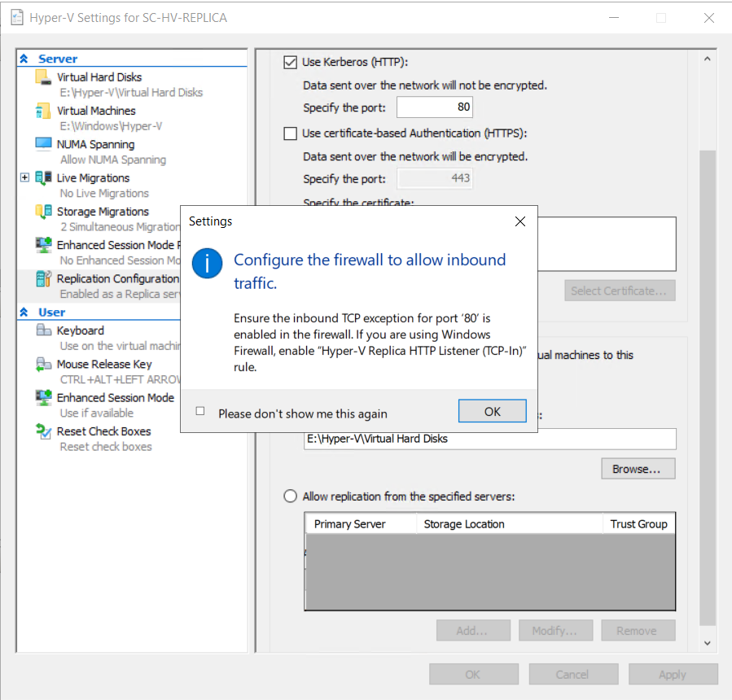This screenshot has width=732, height=700.
Task: Click the Apply button at the bottom
Action: (x=673, y=674)
